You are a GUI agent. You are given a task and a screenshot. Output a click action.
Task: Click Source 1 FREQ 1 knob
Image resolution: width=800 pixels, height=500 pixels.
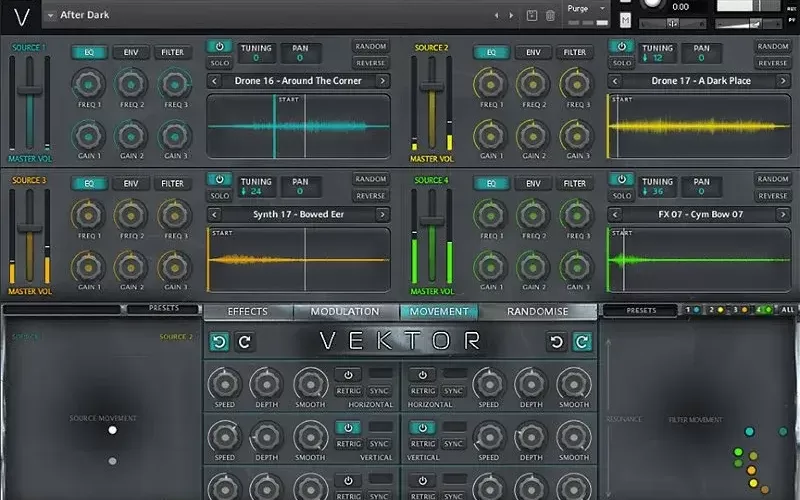[88, 84]
